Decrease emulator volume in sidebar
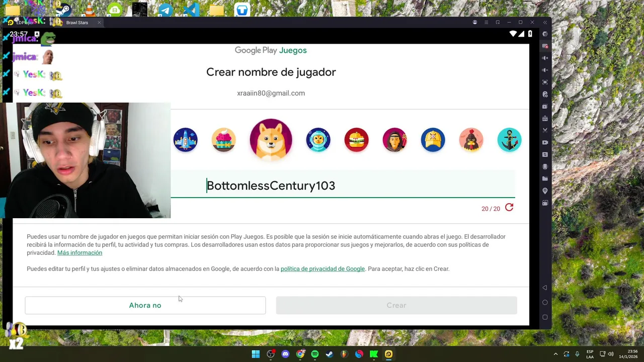This screenshot has height=362, width=644. [x=545, y=70]
